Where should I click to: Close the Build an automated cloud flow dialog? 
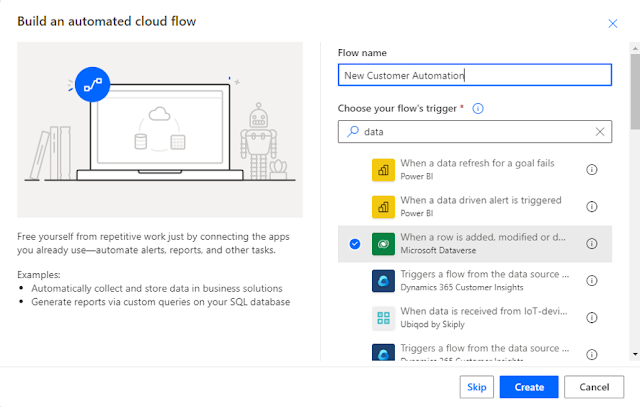613,22
